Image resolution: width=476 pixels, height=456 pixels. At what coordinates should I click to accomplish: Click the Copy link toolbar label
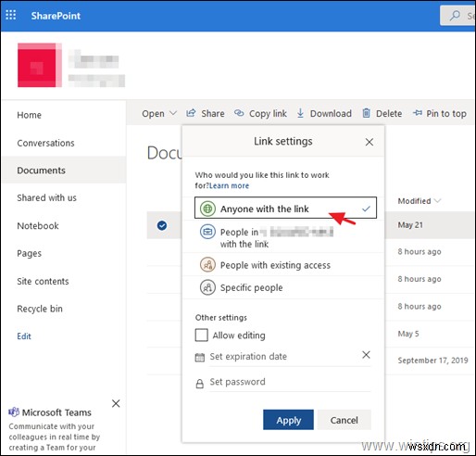click(268, 113)
